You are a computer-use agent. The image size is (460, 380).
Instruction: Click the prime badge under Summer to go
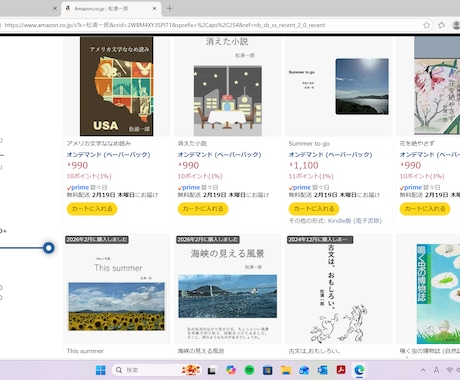[x=300, y=187]
